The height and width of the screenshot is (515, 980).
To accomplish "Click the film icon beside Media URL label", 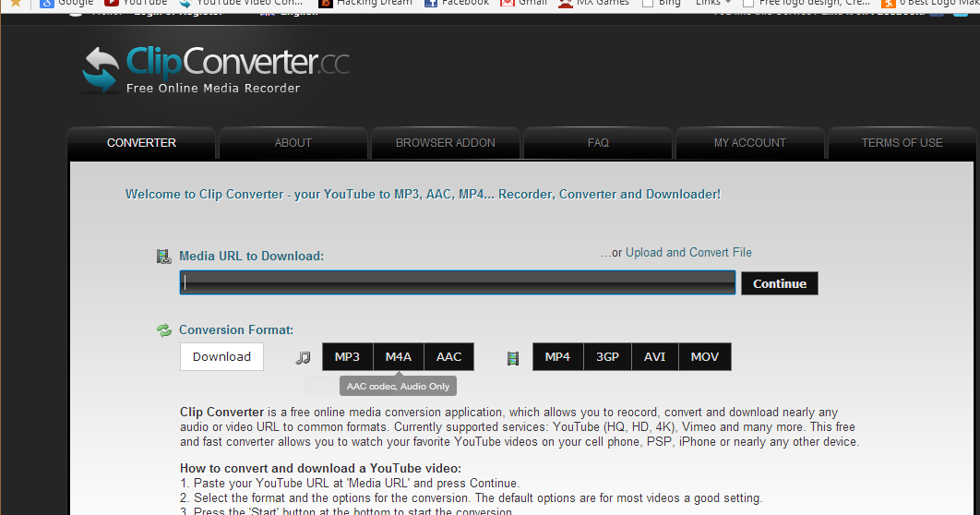I will [x=163, y=257].
